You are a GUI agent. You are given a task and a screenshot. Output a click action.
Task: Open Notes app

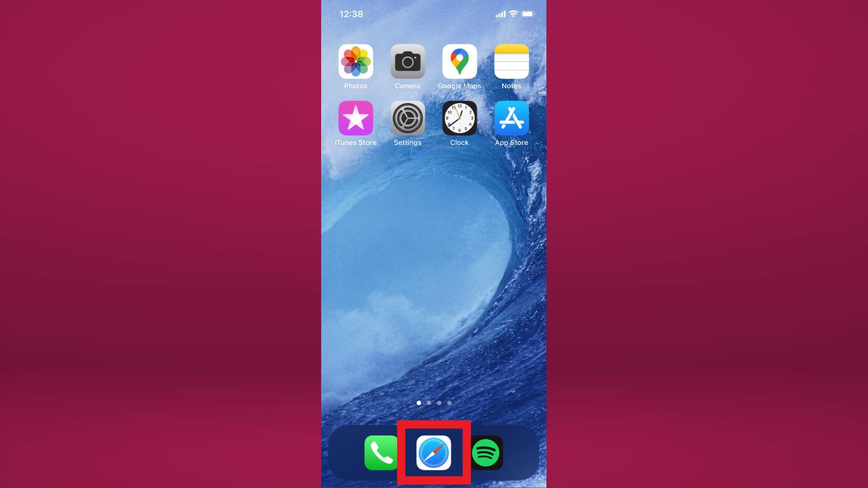tap(511, 61)
